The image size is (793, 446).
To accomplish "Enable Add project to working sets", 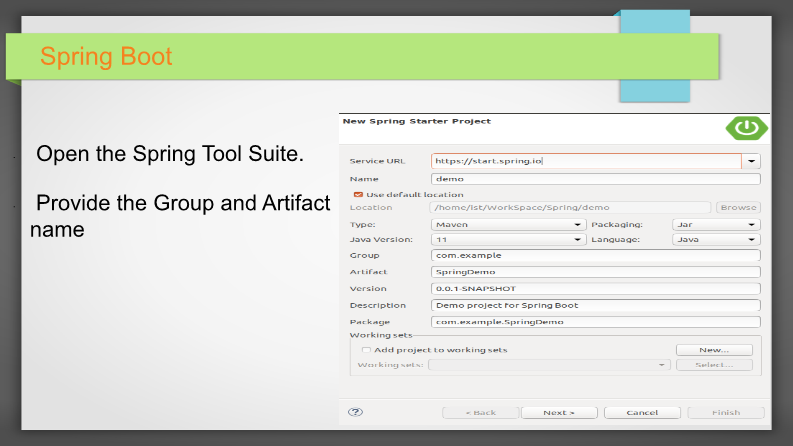I will point(366,350).
